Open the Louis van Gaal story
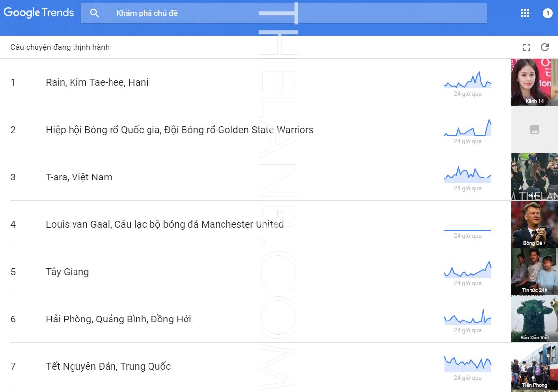The image size is (558, 392). 165,224
